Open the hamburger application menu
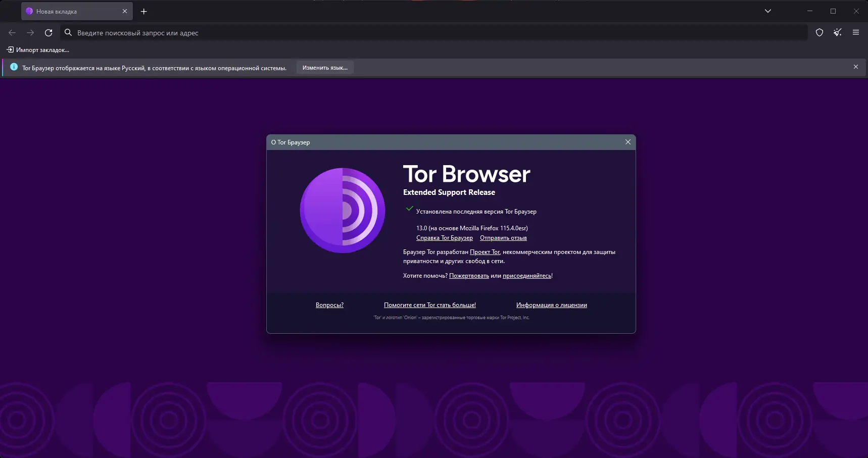Screen dimensions: 868x458 point(856,33)
